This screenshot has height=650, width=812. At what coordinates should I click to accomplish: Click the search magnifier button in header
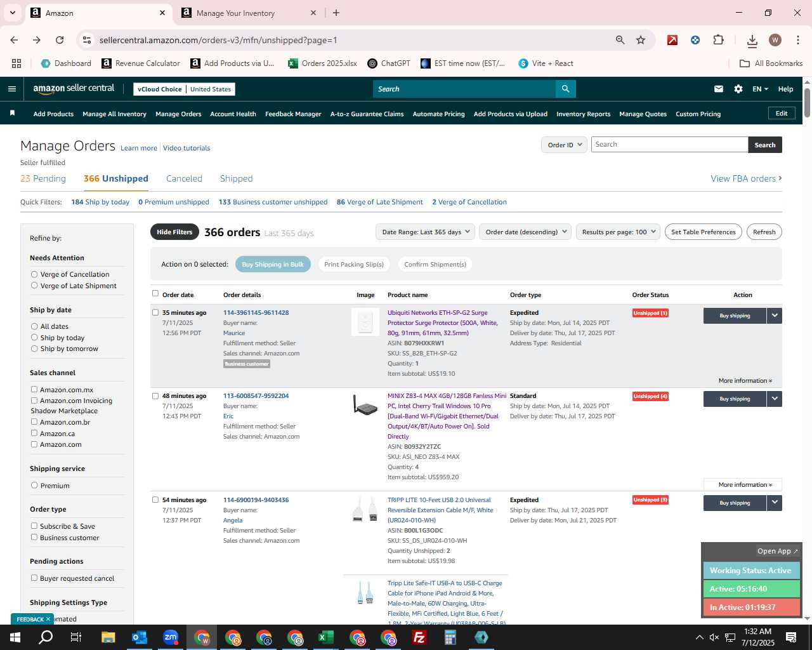click(566, 89)
